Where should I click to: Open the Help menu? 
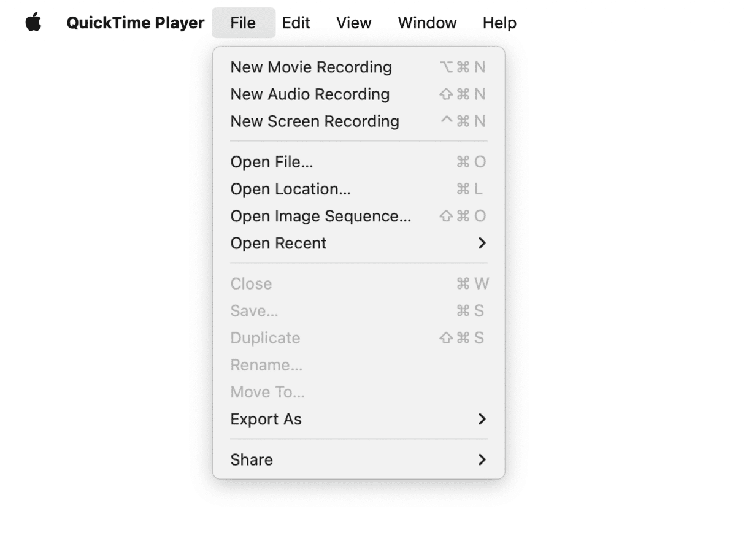coord(499,23)
